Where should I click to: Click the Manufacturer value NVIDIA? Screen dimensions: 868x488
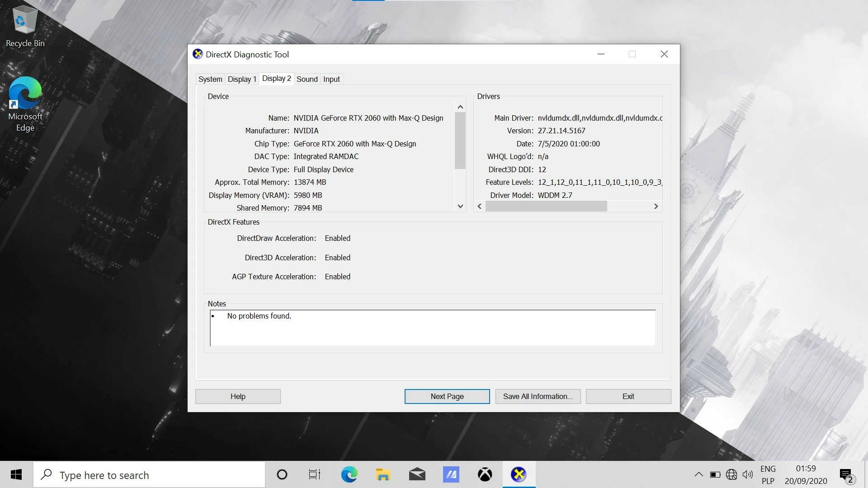pyautogui.click(x=306, y=131)
